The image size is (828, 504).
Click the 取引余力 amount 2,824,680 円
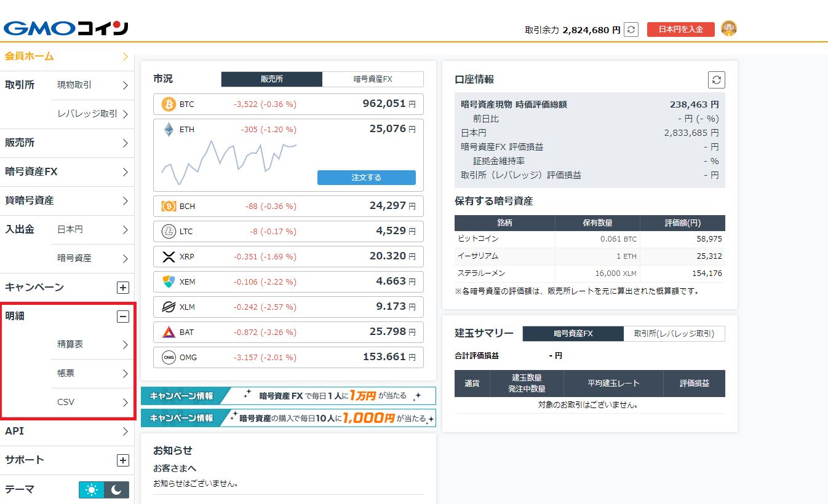[592, 30]
